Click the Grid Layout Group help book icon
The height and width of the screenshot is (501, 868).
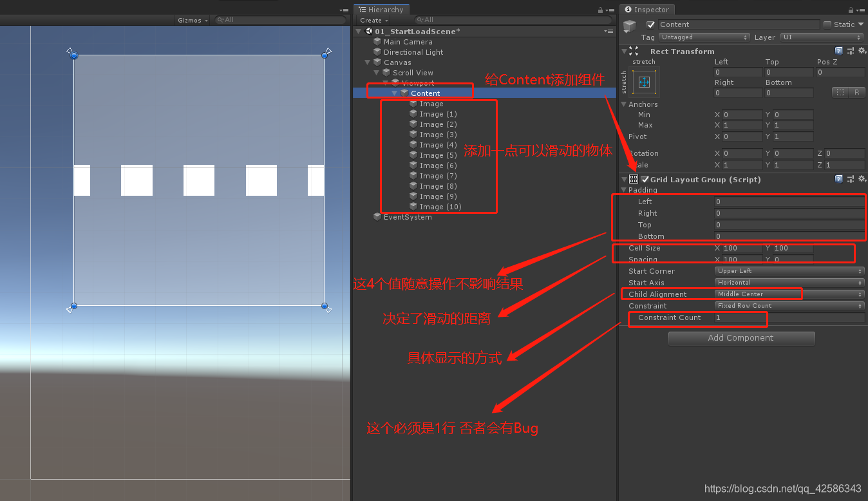pos(839,179)
